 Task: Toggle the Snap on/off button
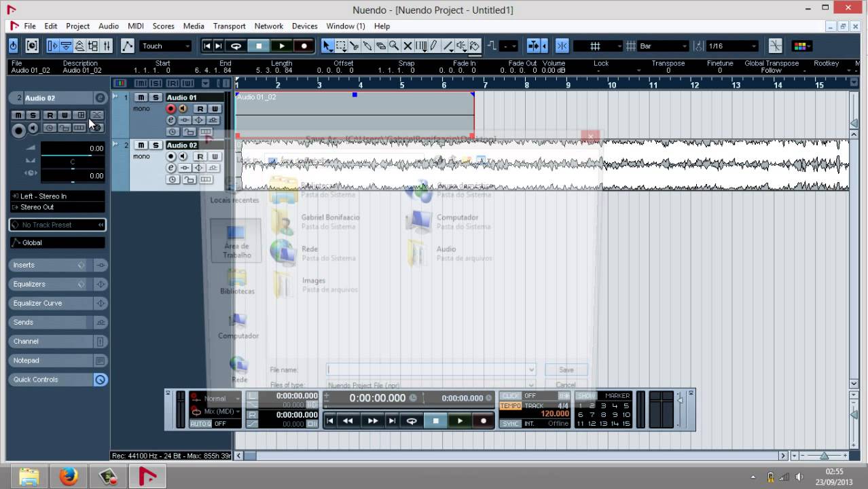(x=562, y=46)
